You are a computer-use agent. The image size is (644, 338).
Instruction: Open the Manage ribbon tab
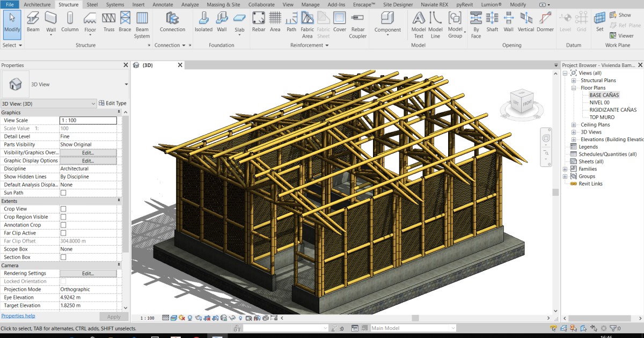tap(310, 4)
